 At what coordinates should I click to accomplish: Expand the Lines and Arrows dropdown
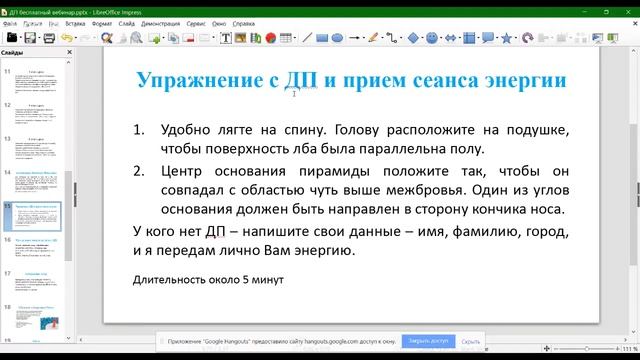(x=363, y=38)
